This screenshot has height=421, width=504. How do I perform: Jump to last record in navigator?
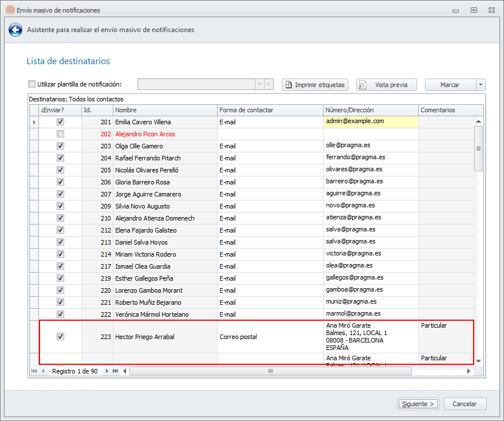coord(116,371)
